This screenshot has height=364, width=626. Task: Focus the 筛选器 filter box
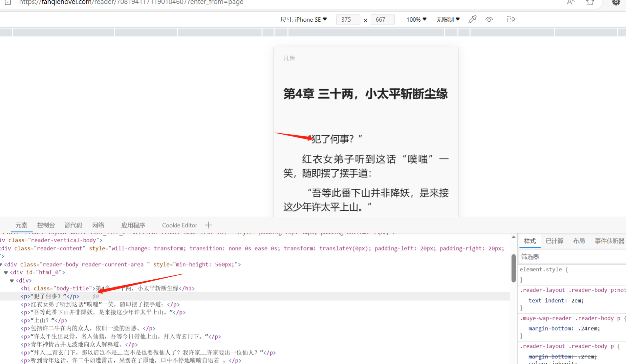pos(572,257)
